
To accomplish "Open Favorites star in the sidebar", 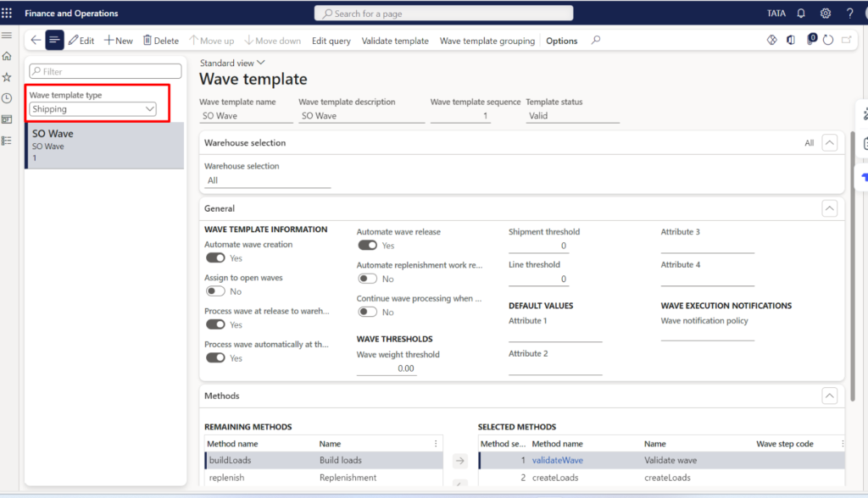I will point(7,77).
